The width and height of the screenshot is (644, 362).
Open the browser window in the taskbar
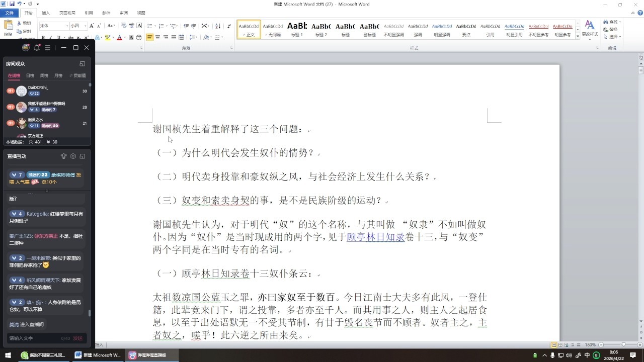coord(44,355)
